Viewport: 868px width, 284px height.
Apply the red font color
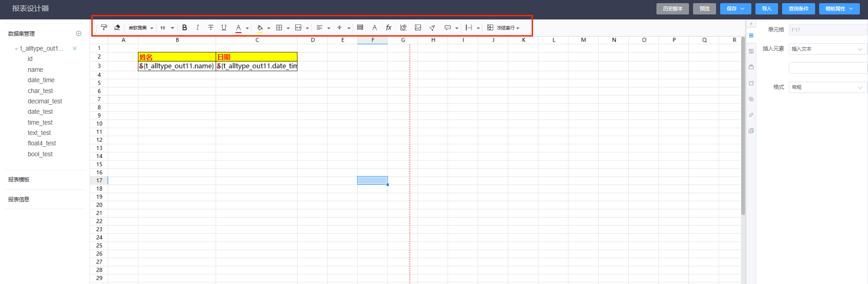click(x=238, y=28)
